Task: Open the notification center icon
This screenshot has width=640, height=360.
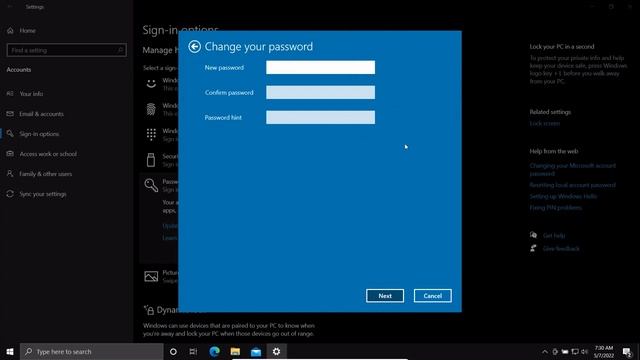Action: (x=627, y=351)
